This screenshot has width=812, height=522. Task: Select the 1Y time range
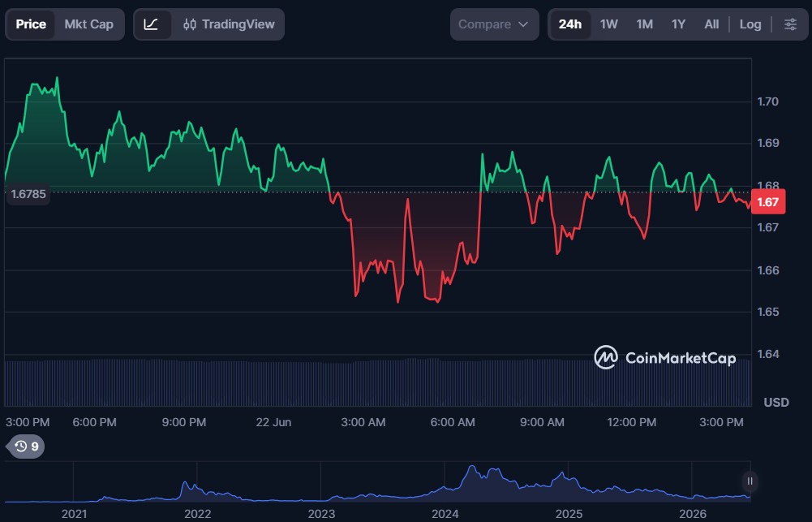(x=678, y=24)
